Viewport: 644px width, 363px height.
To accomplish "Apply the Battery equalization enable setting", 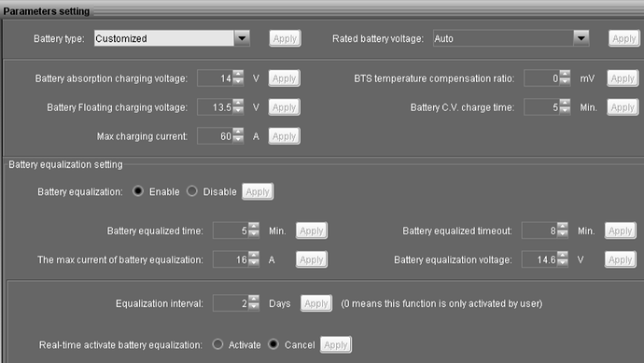I will (x=258, y=192).
